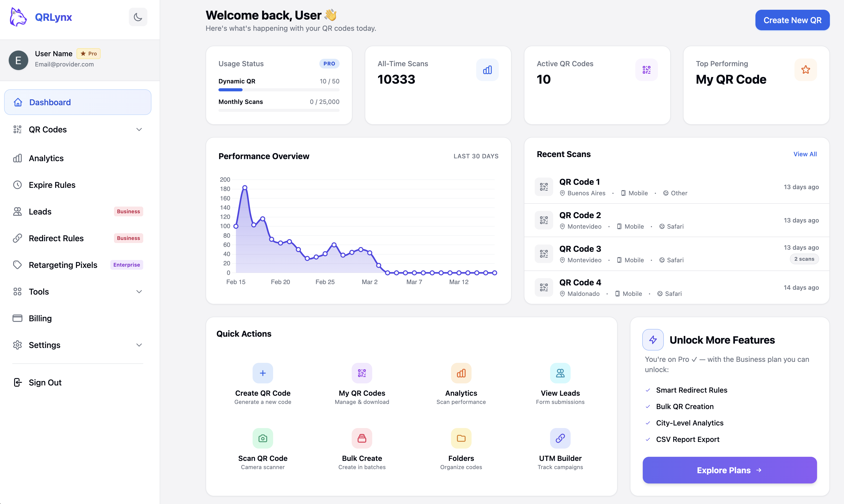This screenshot has height=504, width=844.
Task: Toggle dark mode with the moon icon
Action: [x=138, y=17]
